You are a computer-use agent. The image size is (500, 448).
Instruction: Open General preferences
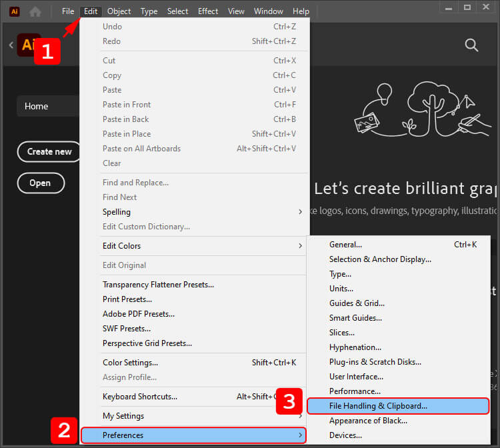[398, 245]
